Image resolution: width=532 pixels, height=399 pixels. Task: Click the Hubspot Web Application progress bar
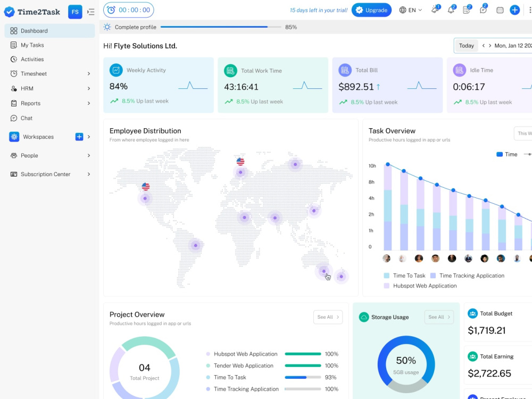pyautogui.click(x=303, y=354)
